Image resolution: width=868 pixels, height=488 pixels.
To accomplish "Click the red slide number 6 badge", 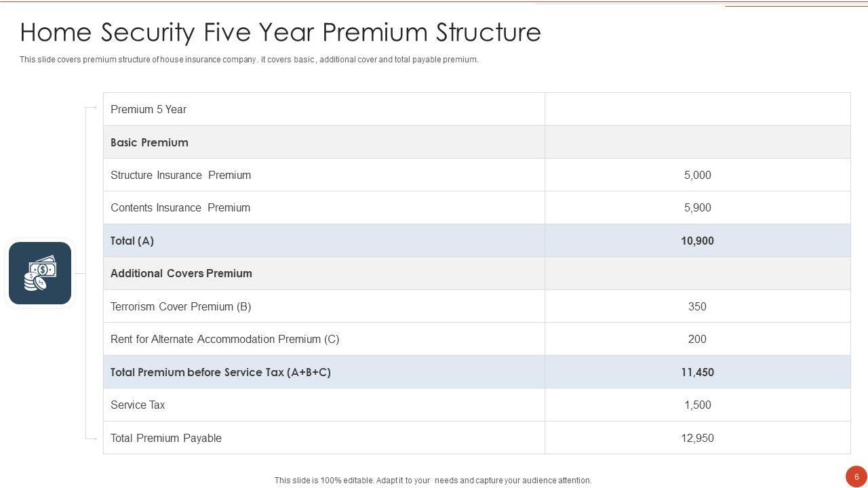I will 856,476.
